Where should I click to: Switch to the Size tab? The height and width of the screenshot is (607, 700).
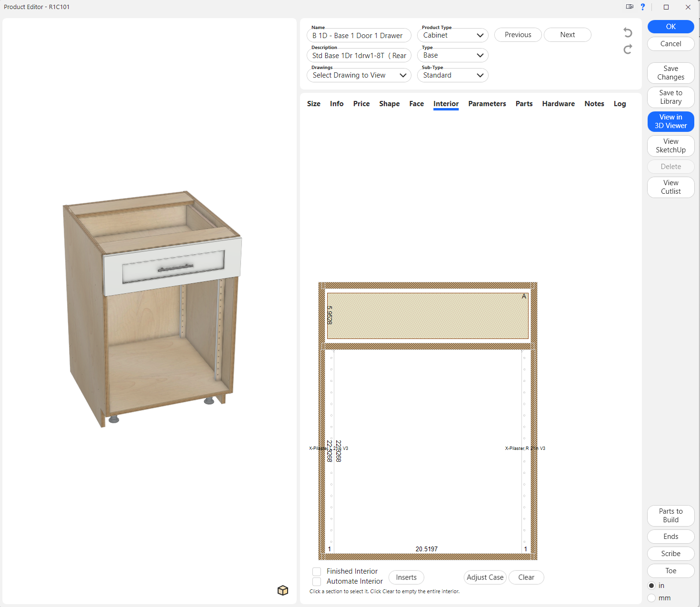pyautogui.click(x=314, y=104)
